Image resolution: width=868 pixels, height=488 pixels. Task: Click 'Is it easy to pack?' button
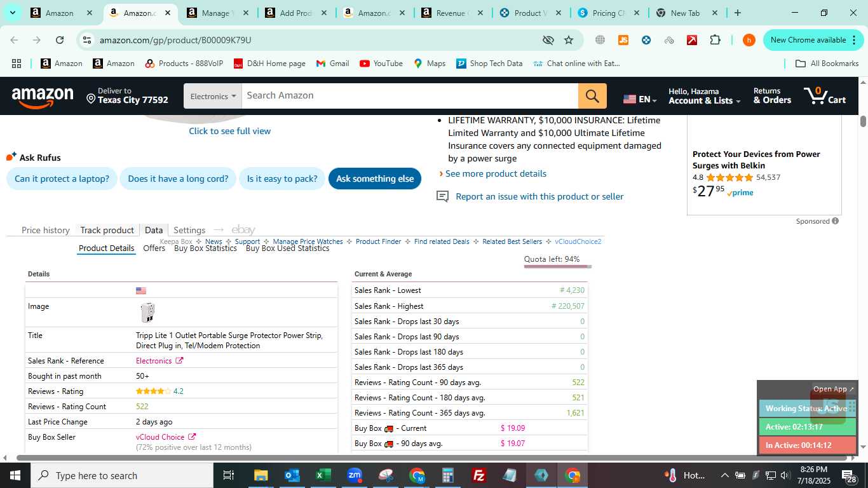pos(282,179)
